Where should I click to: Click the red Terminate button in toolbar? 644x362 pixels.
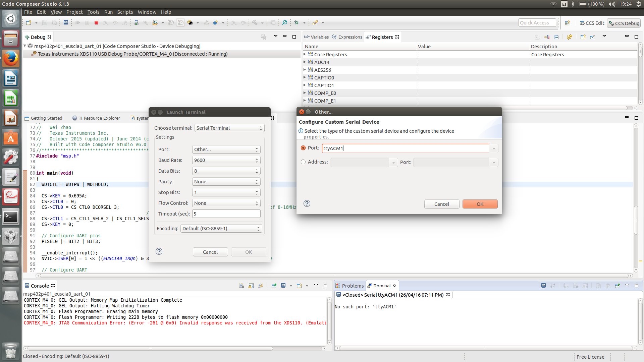tap(96, 23)
